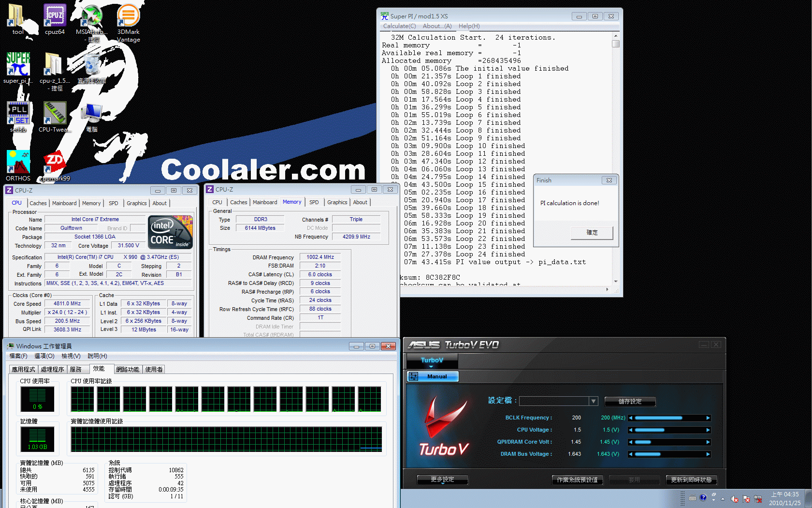
Task: Open About...(A) menu in Super PI
Action: coord(437,26)
